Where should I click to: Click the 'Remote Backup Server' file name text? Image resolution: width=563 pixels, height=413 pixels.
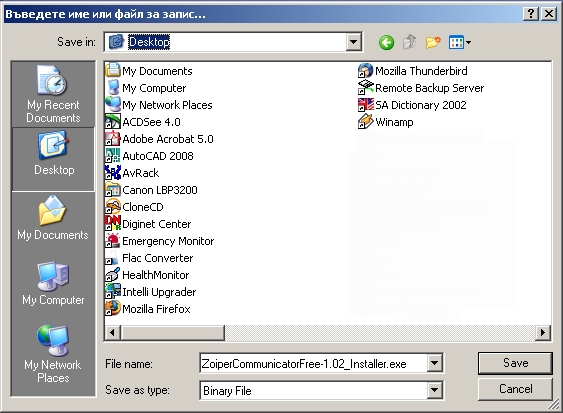[x=429, y=88]
